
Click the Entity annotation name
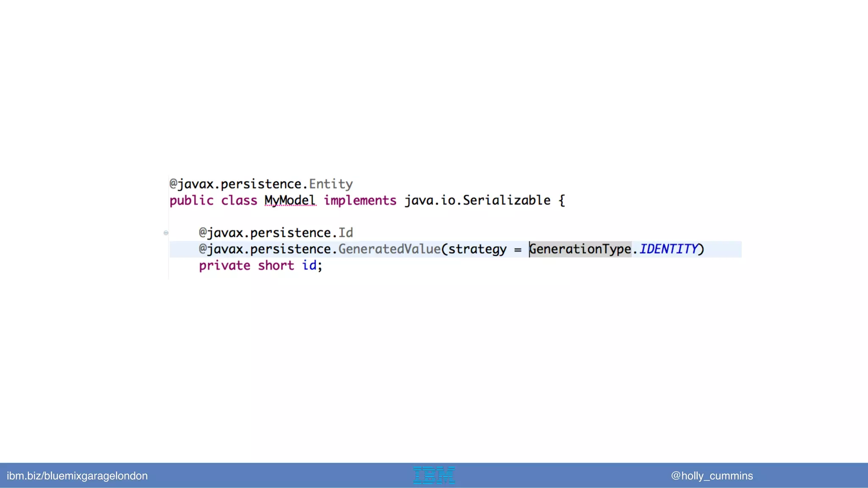(331, 184)
